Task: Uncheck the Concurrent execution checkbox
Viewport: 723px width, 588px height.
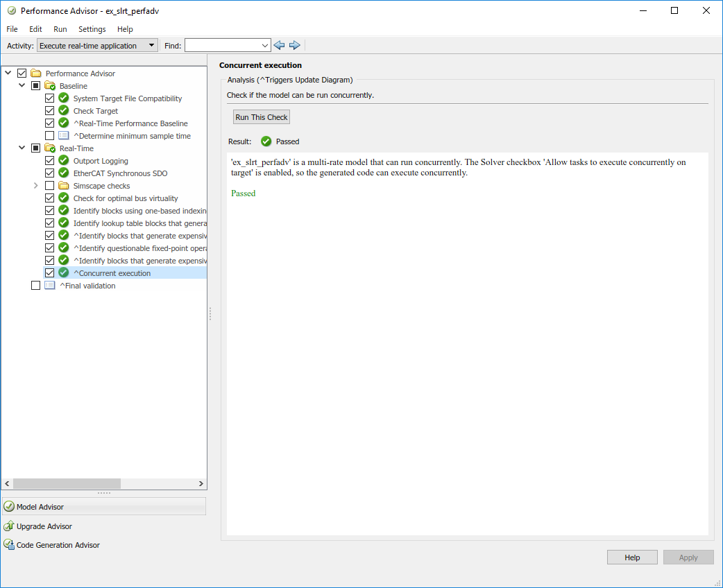Action: [x=49, y=273]
